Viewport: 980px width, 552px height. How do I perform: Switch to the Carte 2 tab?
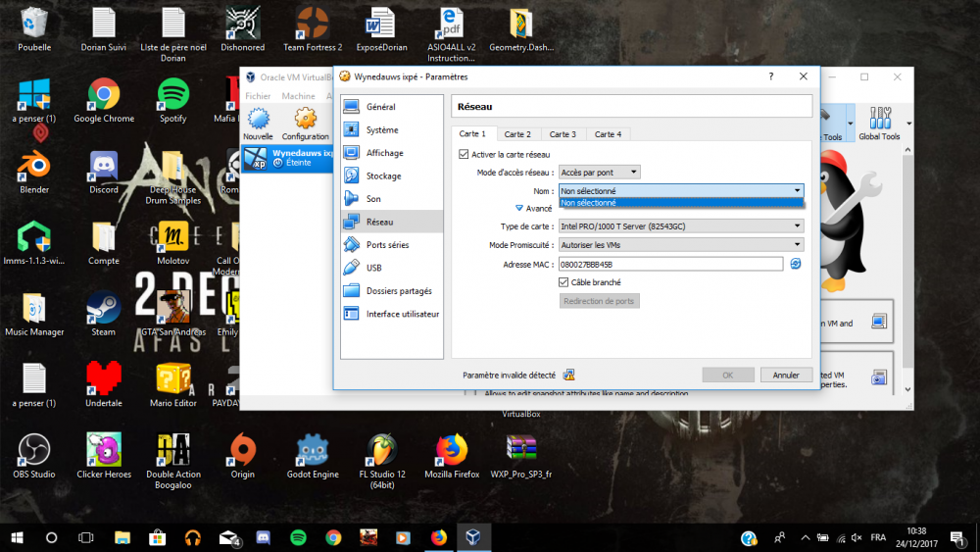click(x=516, y=134)
